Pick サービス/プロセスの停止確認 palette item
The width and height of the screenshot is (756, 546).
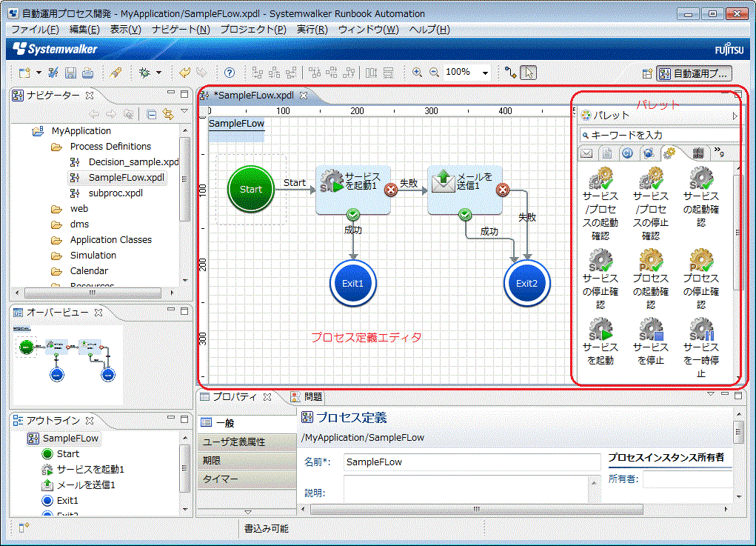651,204
